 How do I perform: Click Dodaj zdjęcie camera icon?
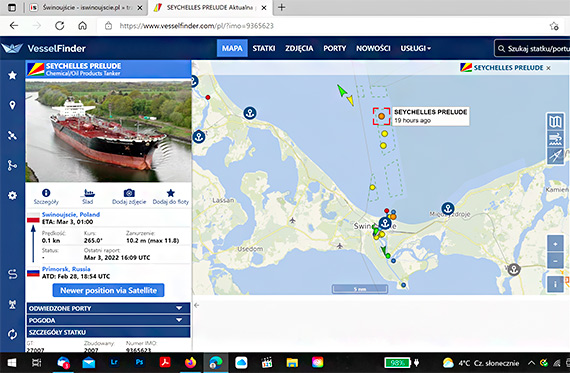(x=129, y=193)
